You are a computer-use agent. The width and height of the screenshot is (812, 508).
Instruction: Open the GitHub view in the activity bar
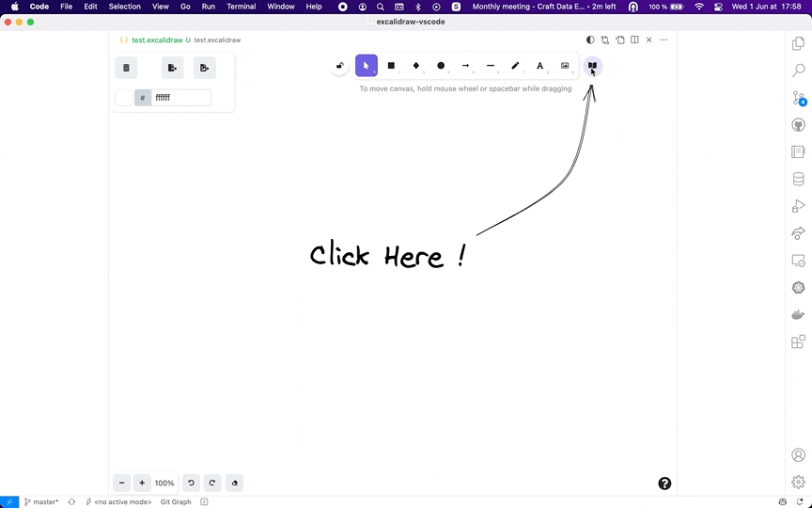799,125
